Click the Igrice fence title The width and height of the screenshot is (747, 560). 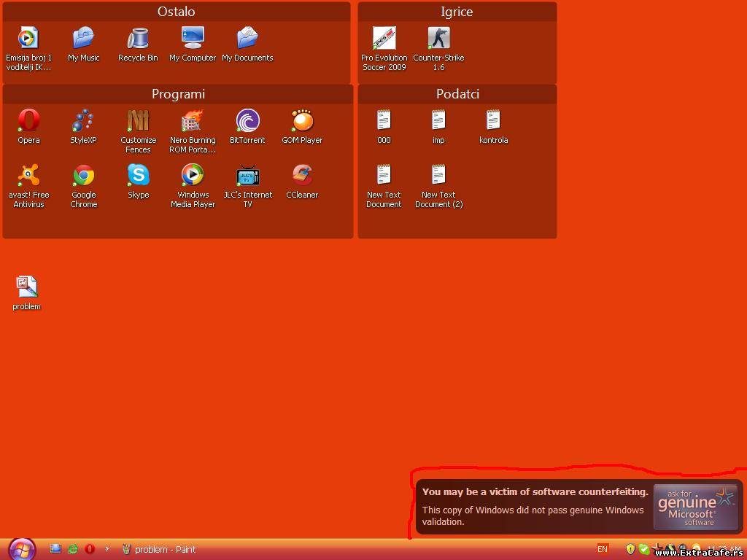[x=457, y=12]
